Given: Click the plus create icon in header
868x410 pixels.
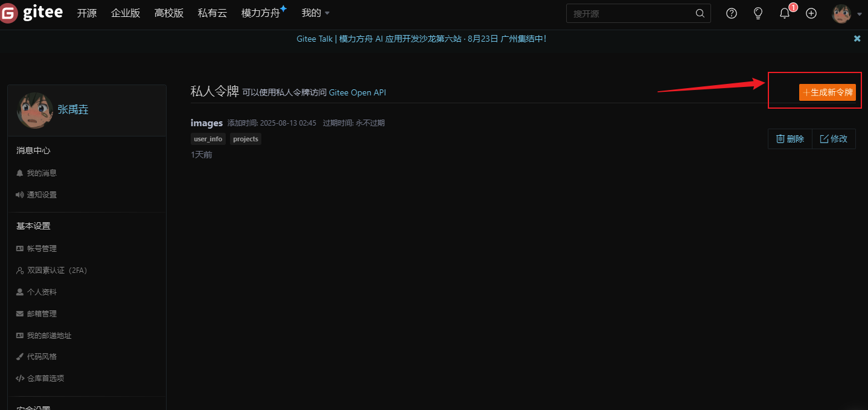Looking at the screenshot, I should 811,13.
